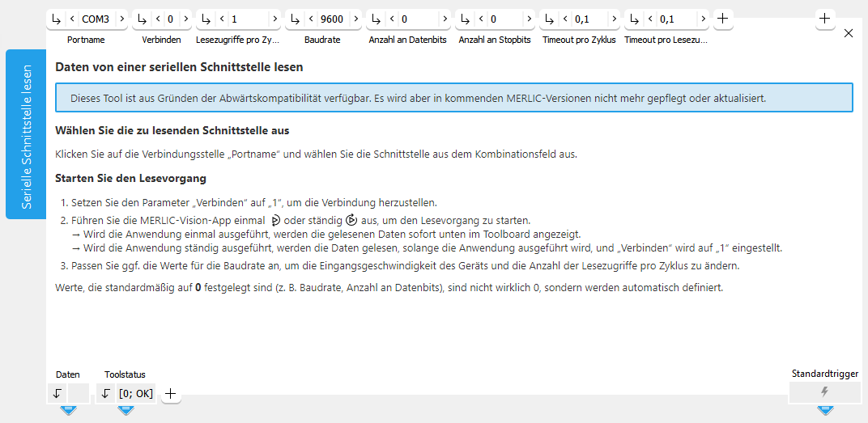Add an input parameter via plus after Timeout
The width and height of the screenshot is (868, 423).
pyautogui.click(x=722, y=19)
